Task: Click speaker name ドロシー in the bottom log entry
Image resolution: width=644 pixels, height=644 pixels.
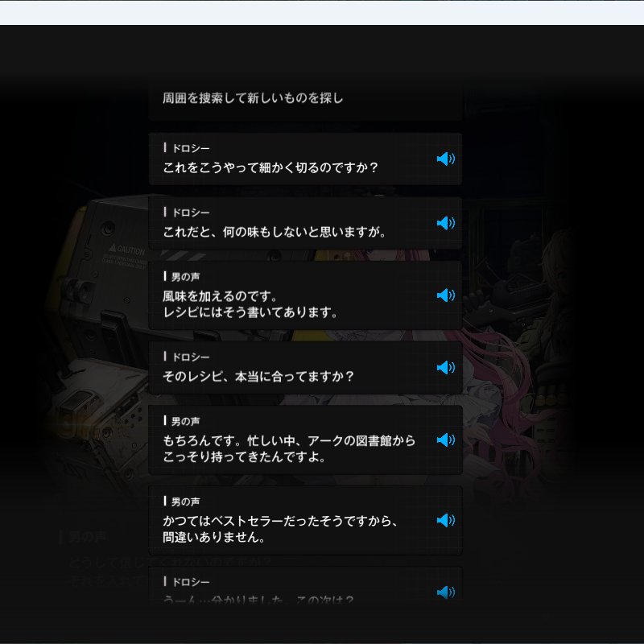Action: click(x=191, y=582)
